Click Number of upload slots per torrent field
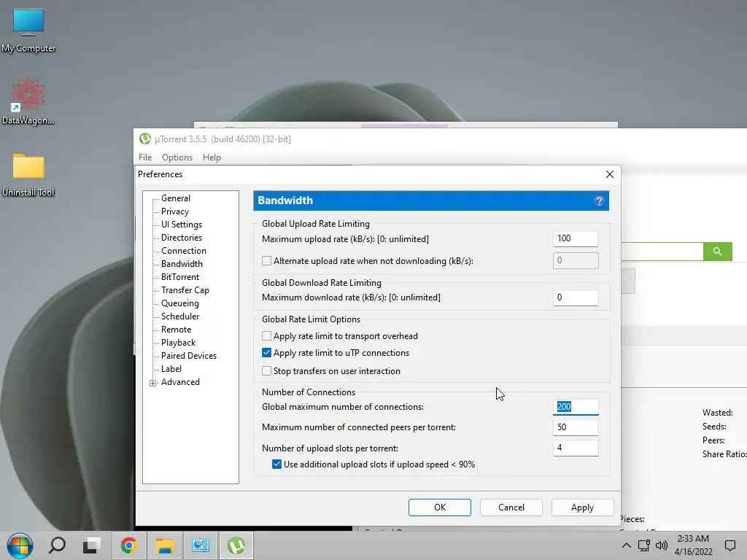This screenshot has width=747, height=560. pos(576,448)
